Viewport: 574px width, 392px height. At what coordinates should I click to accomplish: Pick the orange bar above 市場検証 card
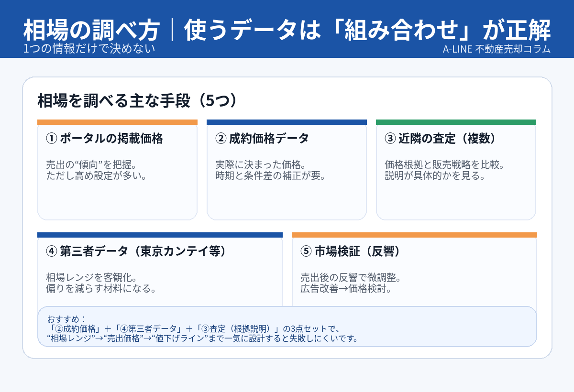[414, 235]
